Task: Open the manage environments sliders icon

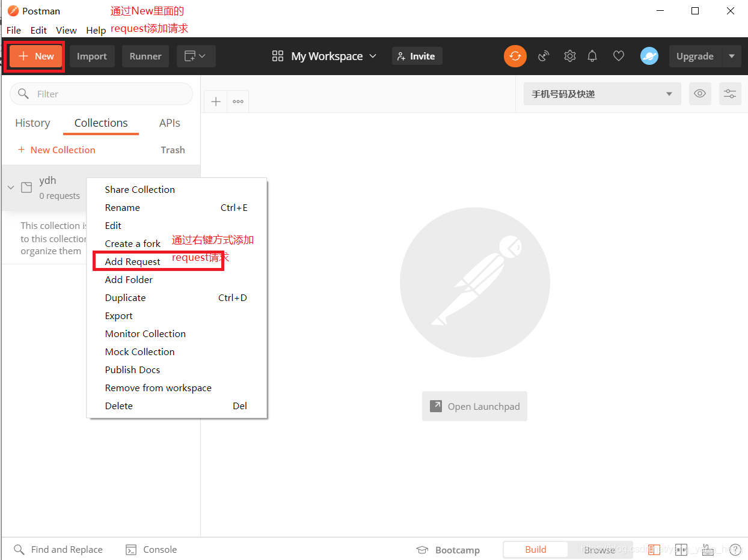Action: [730, 94]
